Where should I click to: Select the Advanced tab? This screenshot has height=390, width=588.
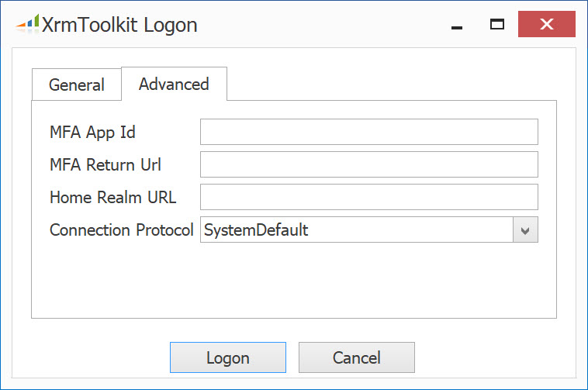pos(174,84)
